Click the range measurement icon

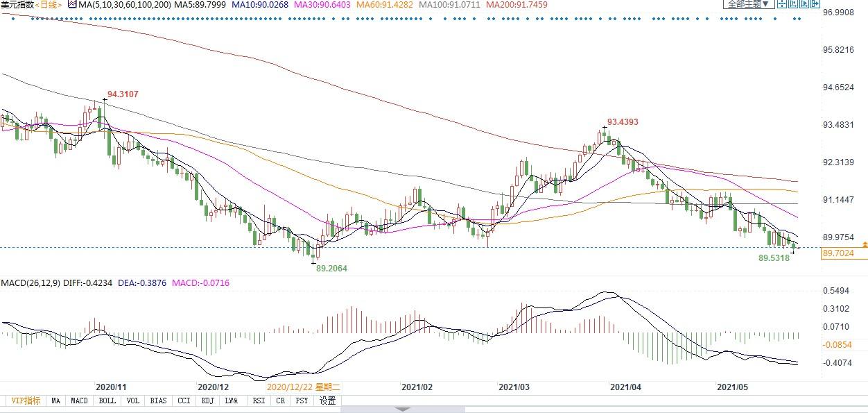[793, 3]
